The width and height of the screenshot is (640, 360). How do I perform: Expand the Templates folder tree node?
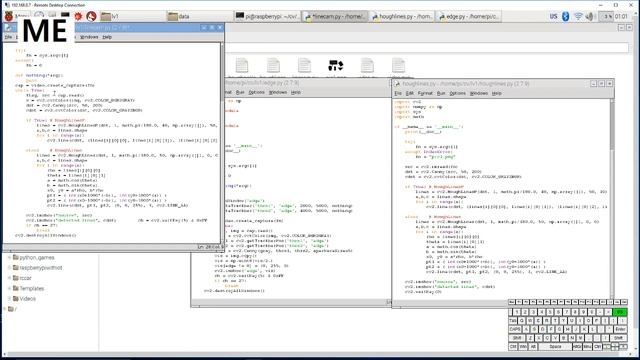click(x=9, y=288)
